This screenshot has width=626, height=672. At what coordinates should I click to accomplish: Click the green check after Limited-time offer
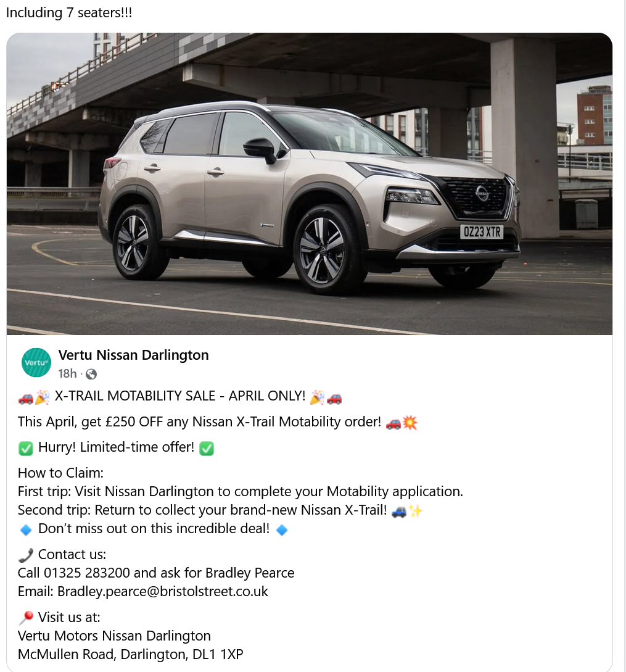tap(207, 448)
